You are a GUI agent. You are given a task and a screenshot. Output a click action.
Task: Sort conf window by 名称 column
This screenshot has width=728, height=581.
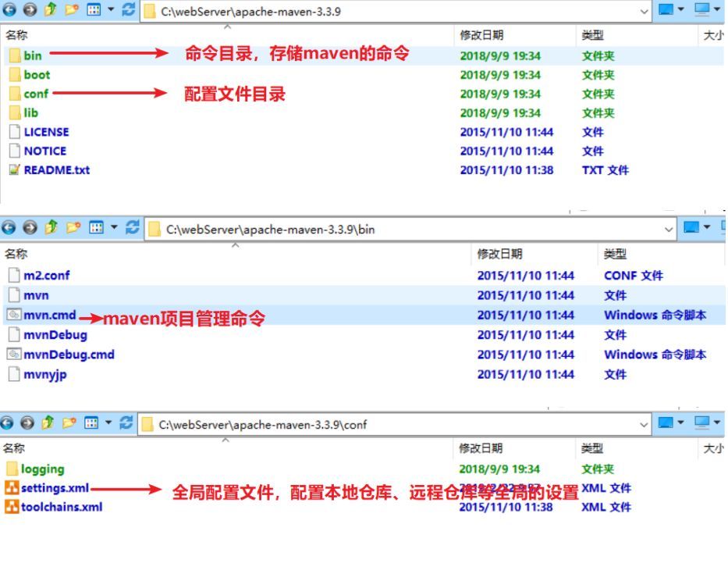click(14, 448)
